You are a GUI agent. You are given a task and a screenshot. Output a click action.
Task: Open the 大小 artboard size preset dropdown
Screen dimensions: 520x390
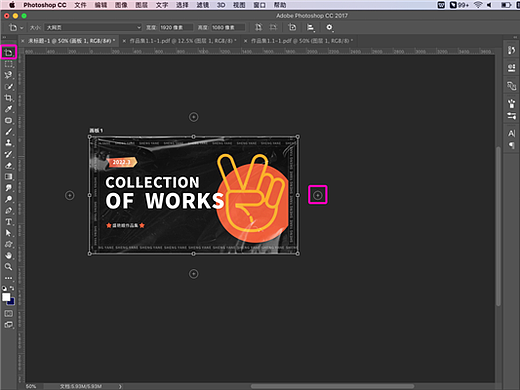93,27
